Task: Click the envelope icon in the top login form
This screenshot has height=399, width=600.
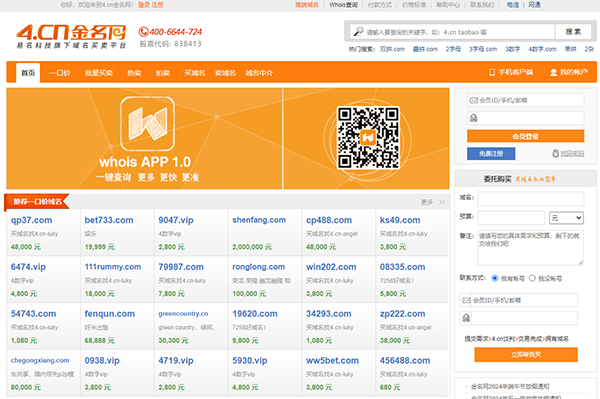Action: coord(474,100)
